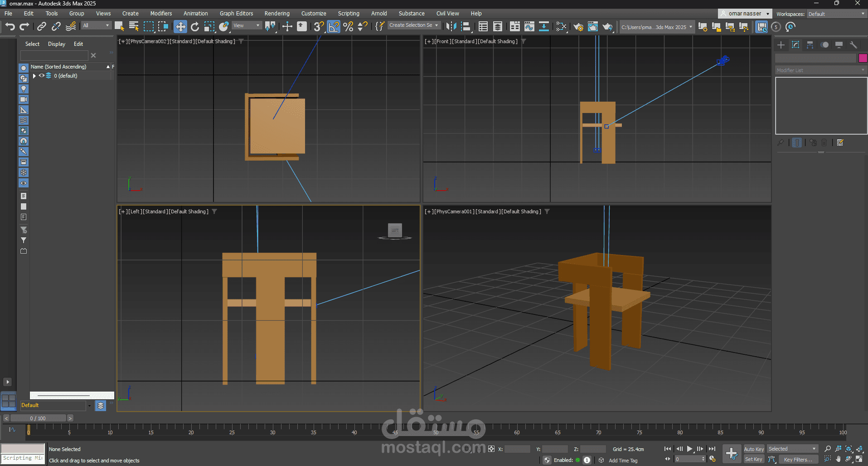Click the pink object color swatch
868x466 pixels.
[x=863, y=58]
